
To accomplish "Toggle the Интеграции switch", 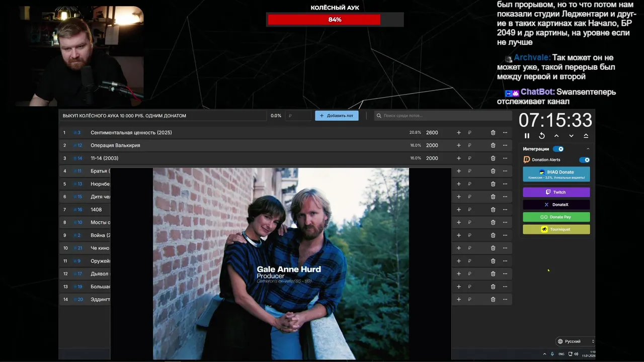I will click(558, 149).
